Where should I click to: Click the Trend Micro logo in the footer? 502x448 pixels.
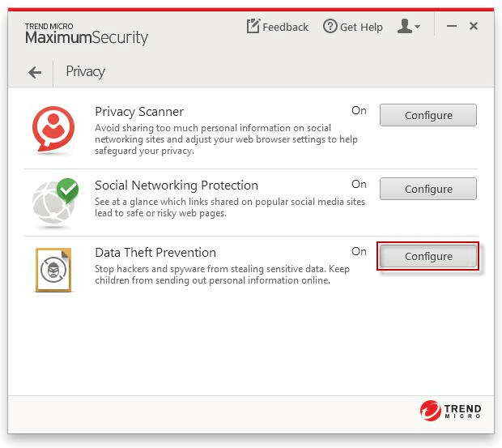coord(450,411)
